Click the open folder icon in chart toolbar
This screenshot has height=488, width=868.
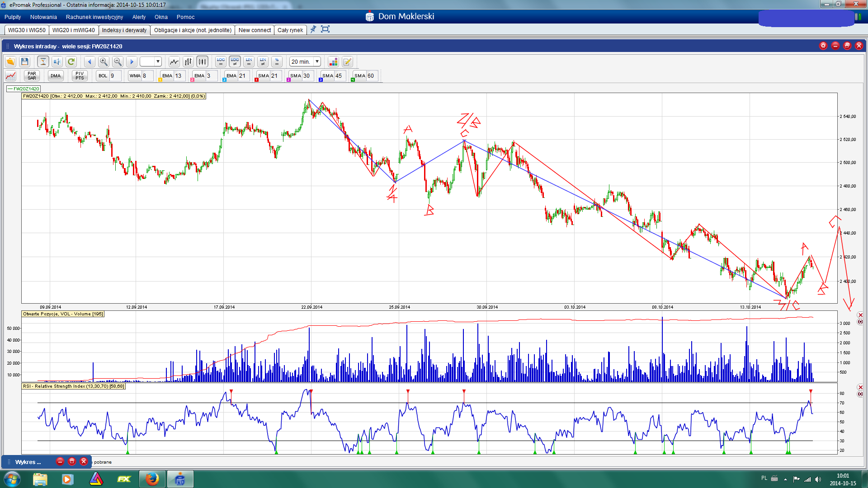coord(11,62)
